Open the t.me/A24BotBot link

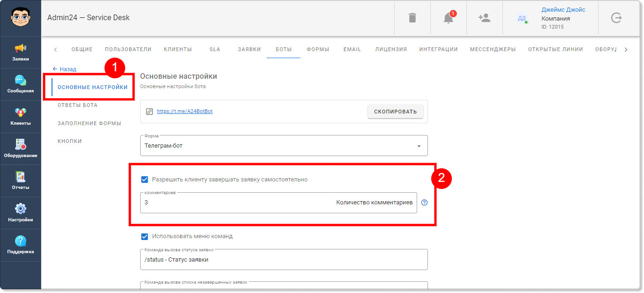coord(185,112)
